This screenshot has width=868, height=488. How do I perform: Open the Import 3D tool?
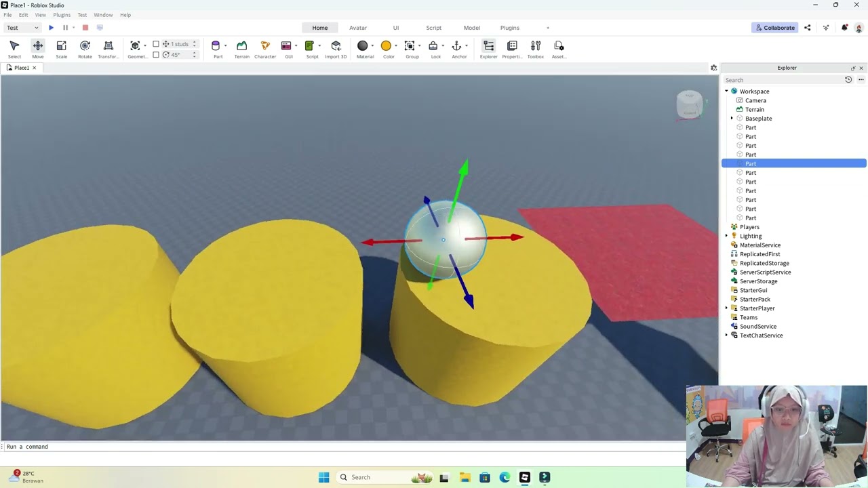[x=336, y=49]
